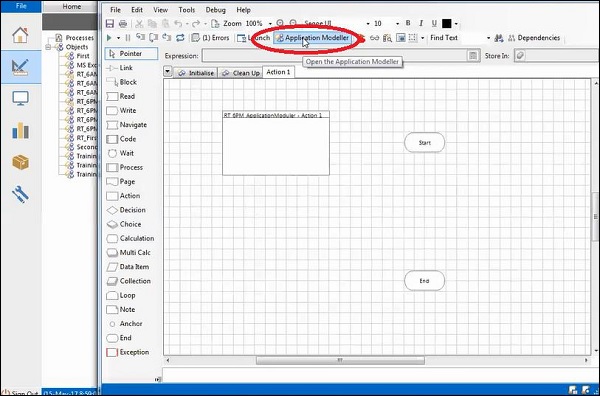Open the font name dropdown
The width and height of the screenshot is (600, 396).
(x=368, y=24)
